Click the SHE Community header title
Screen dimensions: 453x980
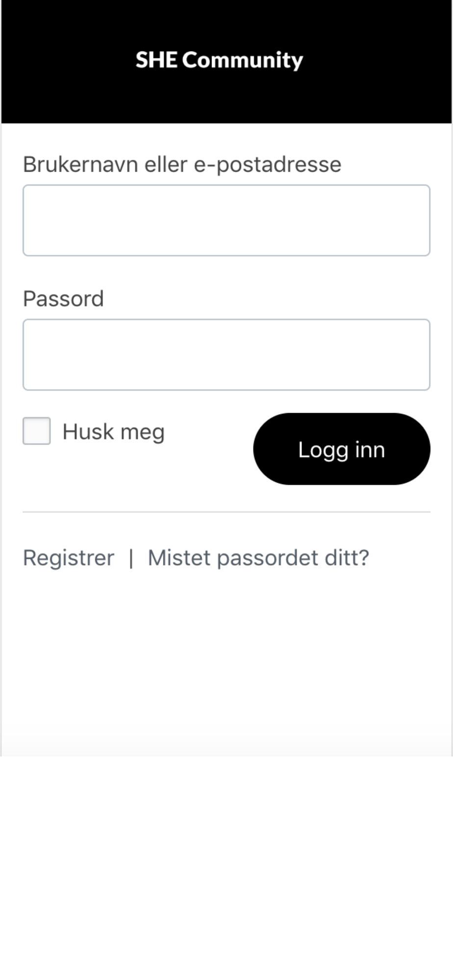tap(219, 60)
